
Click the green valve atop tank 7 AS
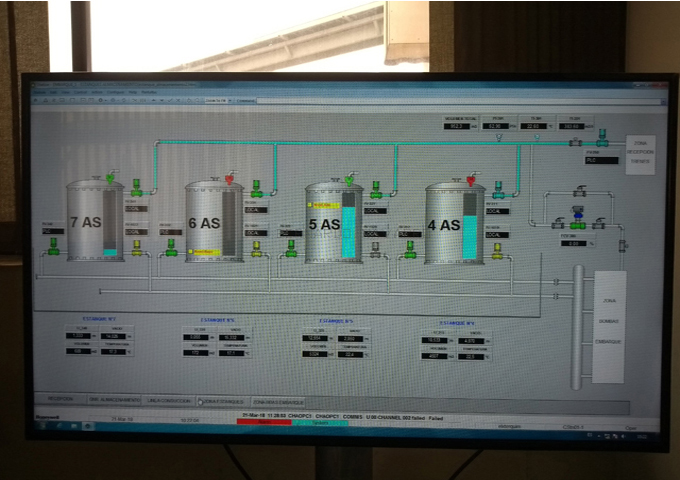[110, 179]
